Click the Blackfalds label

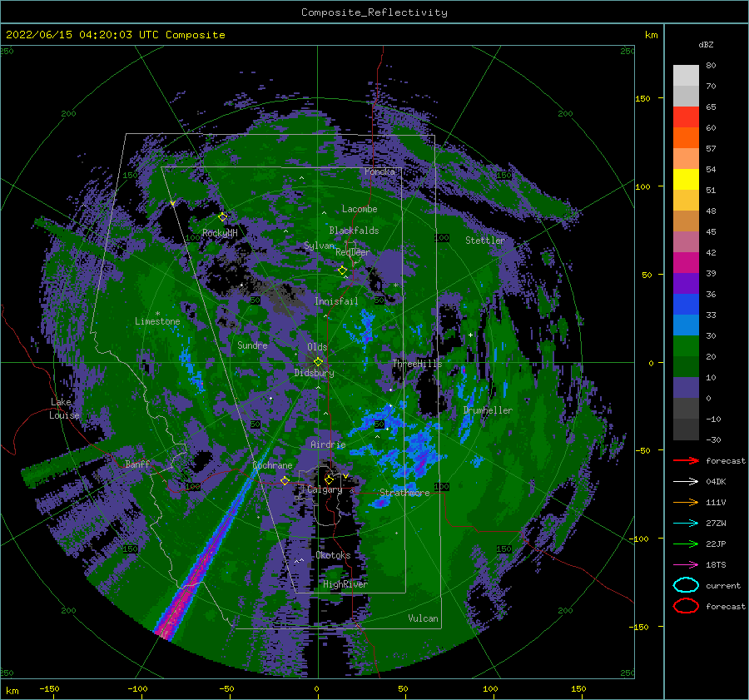point(354,231)
